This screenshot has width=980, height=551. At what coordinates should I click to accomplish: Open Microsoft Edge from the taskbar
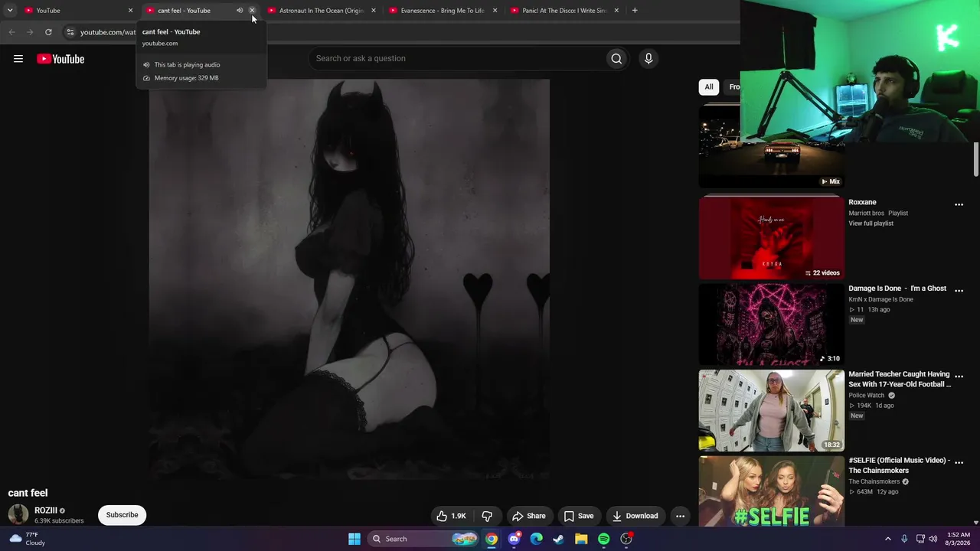pyautogui.click(x=537, y=539)
